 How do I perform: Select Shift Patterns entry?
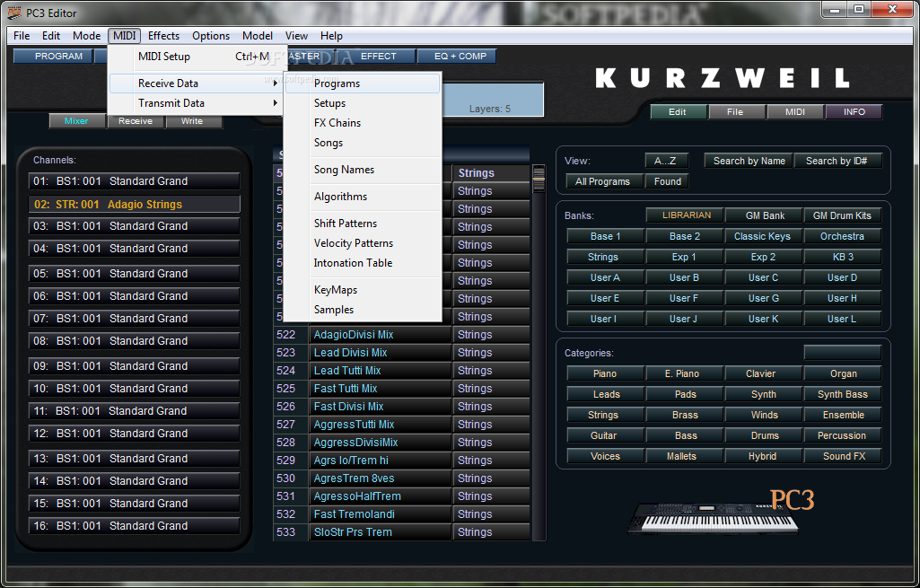tap(363, 223)
